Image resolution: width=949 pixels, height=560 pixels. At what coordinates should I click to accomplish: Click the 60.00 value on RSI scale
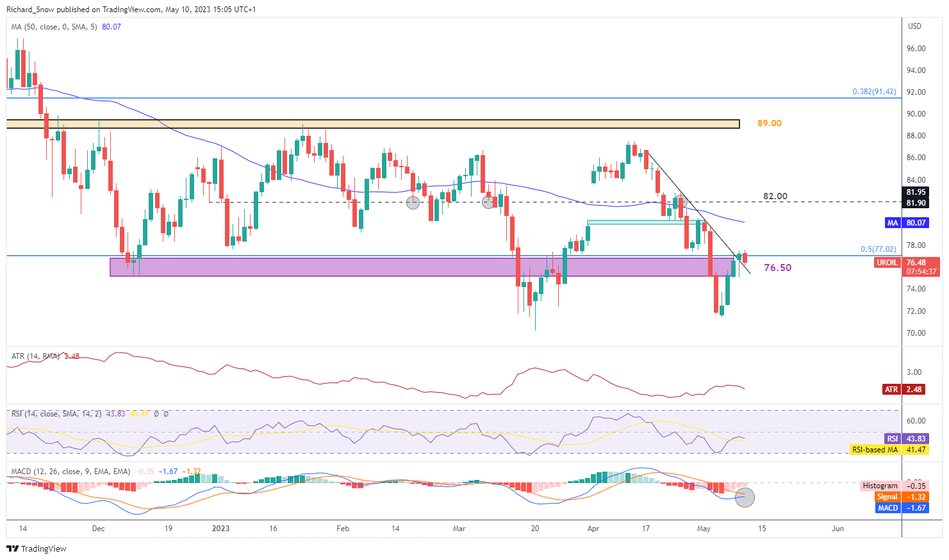916,421
